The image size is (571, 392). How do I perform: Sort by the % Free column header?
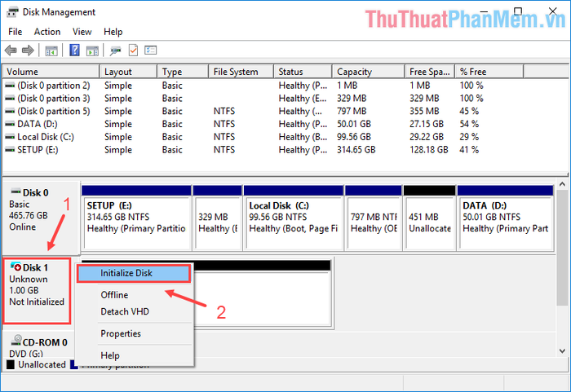489,72
